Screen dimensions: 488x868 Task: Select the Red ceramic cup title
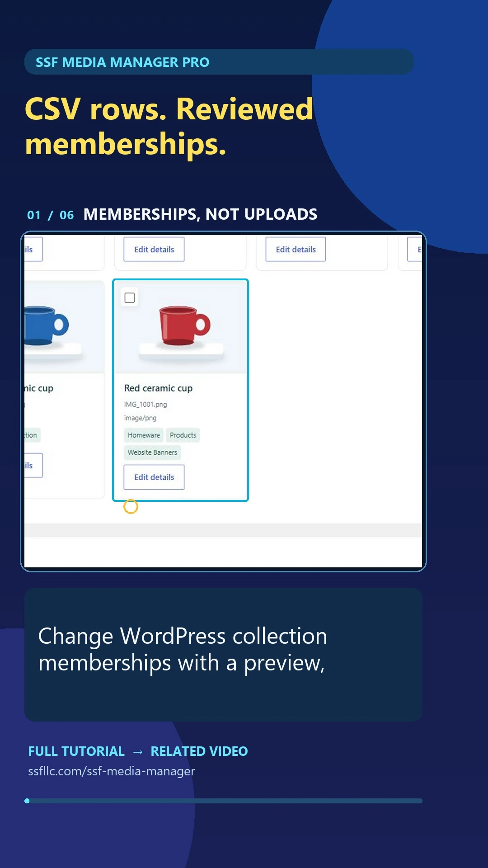[x=158, y=388]
